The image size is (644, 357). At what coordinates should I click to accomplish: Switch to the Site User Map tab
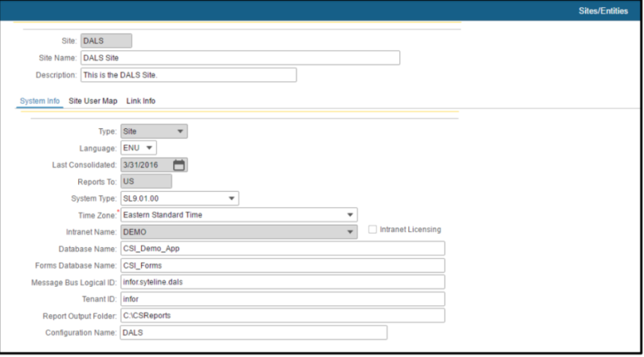click(x=93, y=101)
